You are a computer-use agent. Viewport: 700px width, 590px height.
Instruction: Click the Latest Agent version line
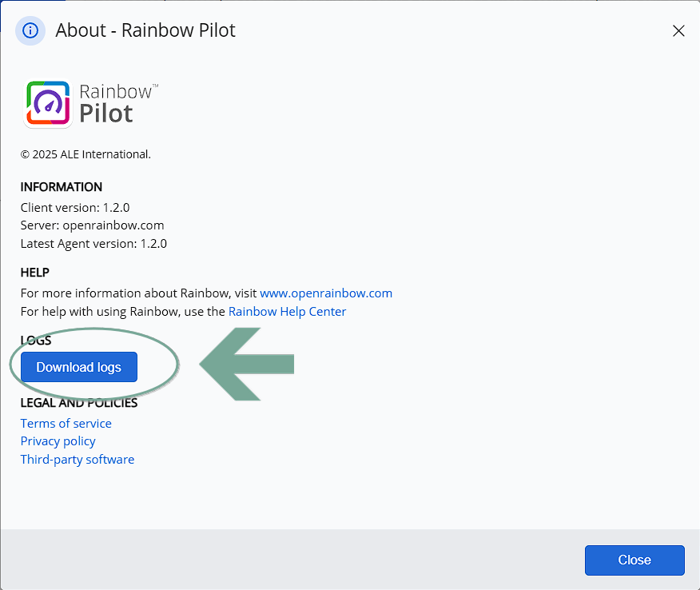tap(93, 244)
